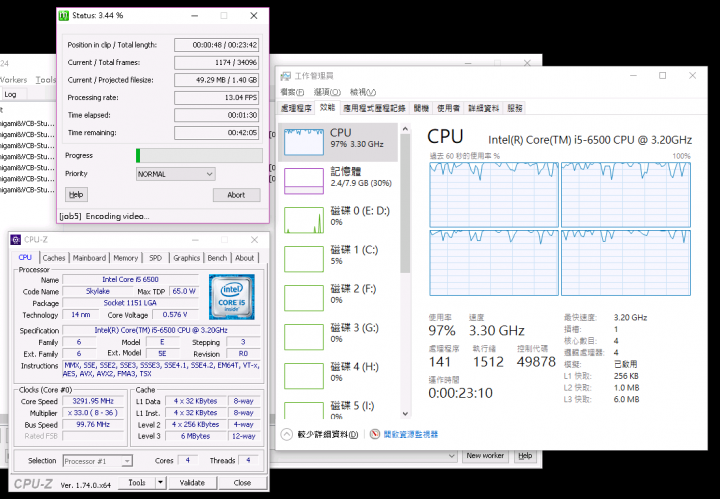Open the CPU-Z Caches tab
The height and width of the screenshot is (499, 720).
click(54, 258)
